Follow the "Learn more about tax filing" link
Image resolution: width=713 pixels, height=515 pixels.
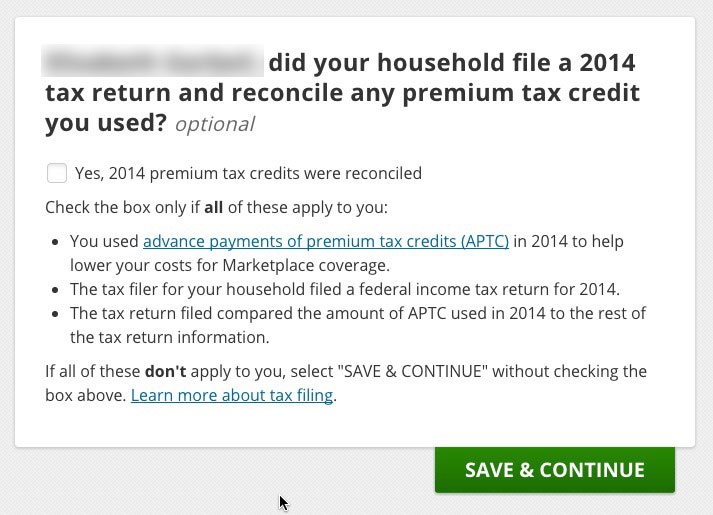tap(232, 395)
